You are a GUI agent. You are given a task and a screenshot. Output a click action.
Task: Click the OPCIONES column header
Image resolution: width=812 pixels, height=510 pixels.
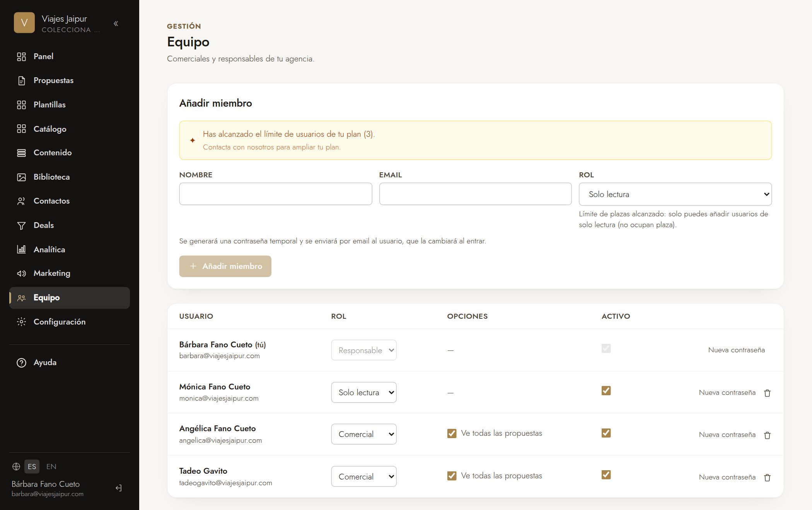point(467,316)
